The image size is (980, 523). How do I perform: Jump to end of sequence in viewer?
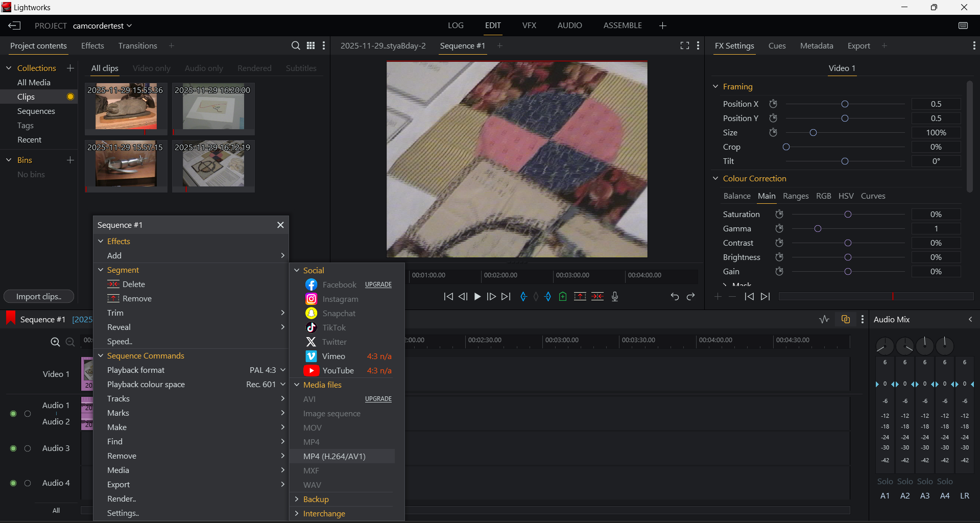click(506, 297)
